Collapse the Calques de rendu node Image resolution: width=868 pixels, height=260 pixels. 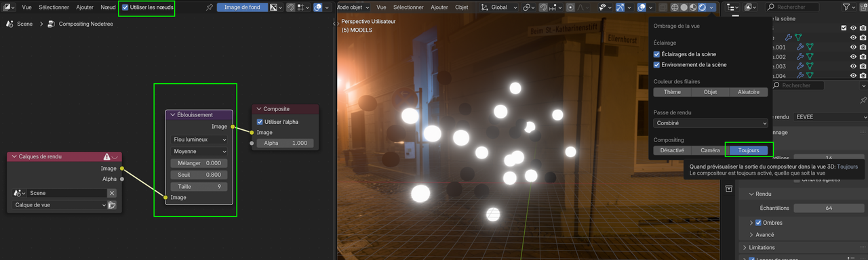[14, 156]
